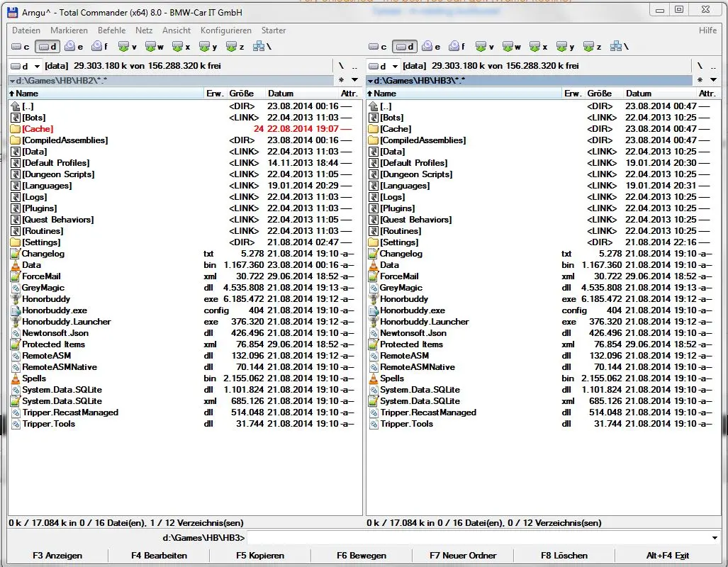The image size is (728, 567).
Task: Select network drive y in left panel
Action: coord(208,47)
